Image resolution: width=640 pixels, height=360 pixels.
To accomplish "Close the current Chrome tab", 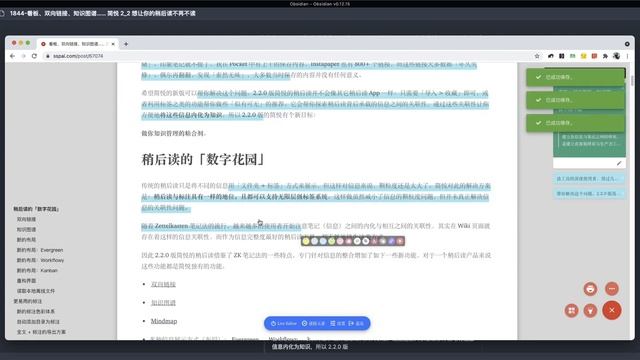I will point(113,44).
